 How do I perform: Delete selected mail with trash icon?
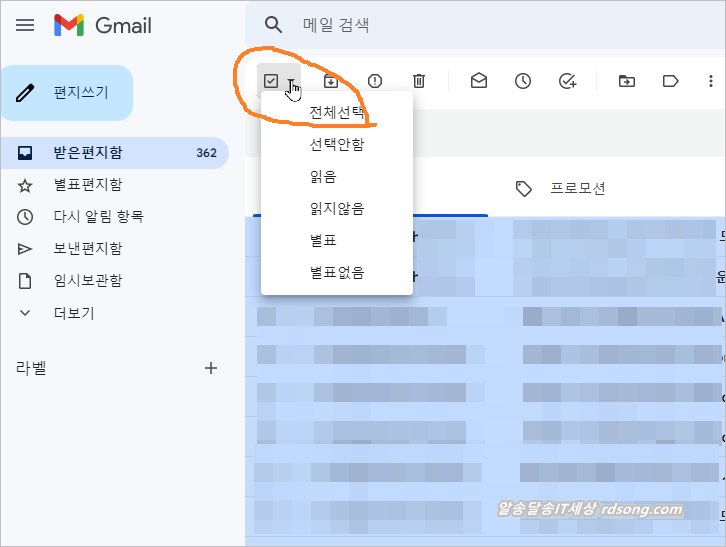pyautogui.click(x=419, y=81)
